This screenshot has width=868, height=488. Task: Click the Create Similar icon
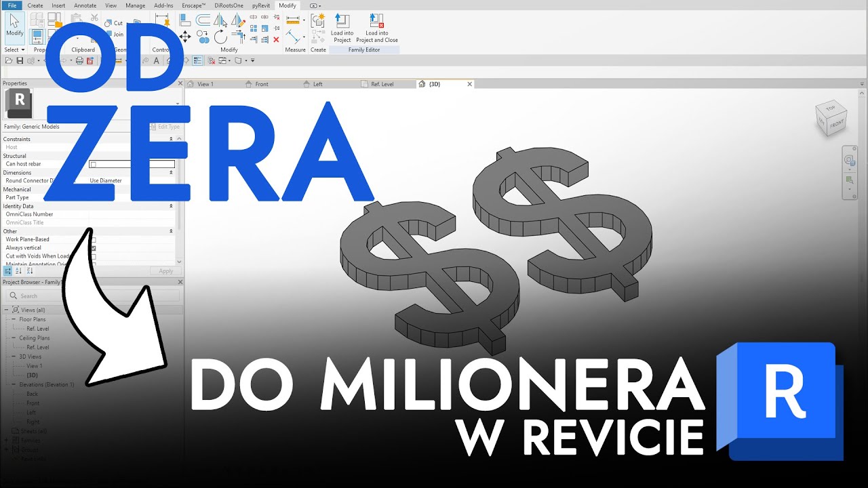[317, 20]
